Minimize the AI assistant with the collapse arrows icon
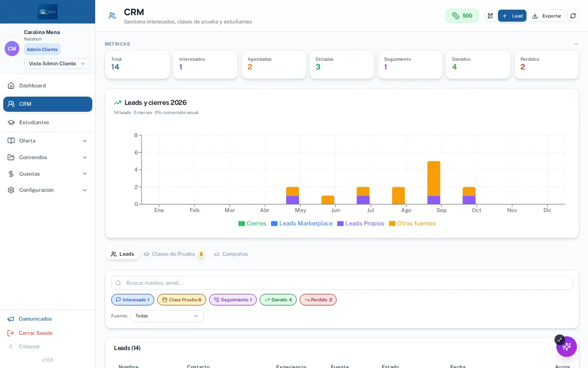 click(x=559, y=339)
